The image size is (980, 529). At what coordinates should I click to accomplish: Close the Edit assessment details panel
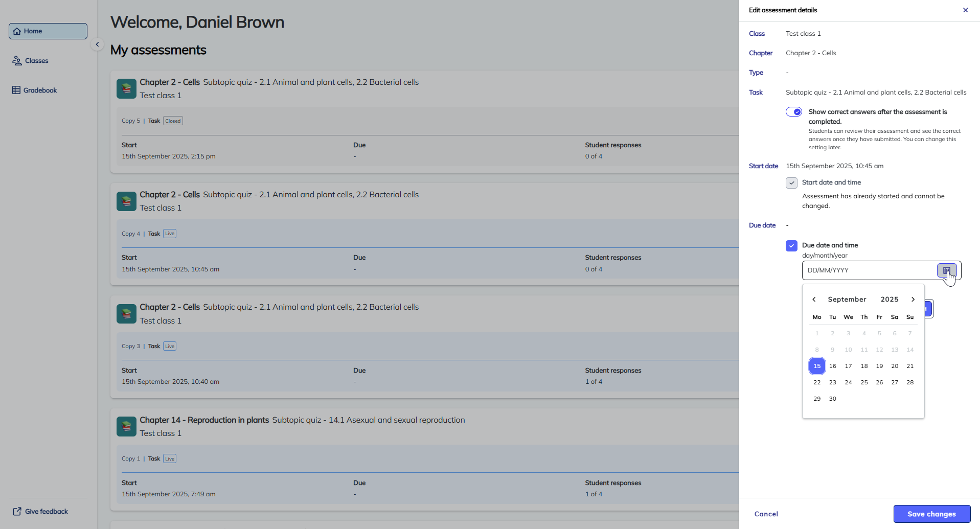pos(965,10)
